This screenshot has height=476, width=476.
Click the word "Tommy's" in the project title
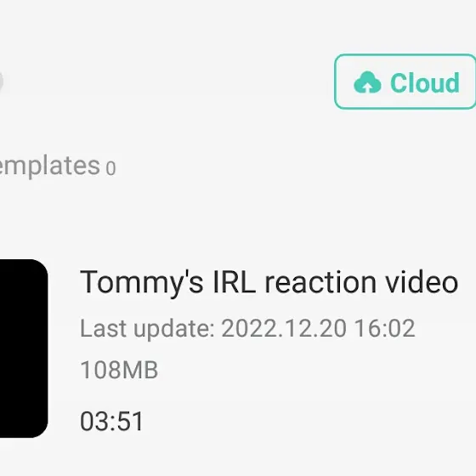click(x=141, y=284)
